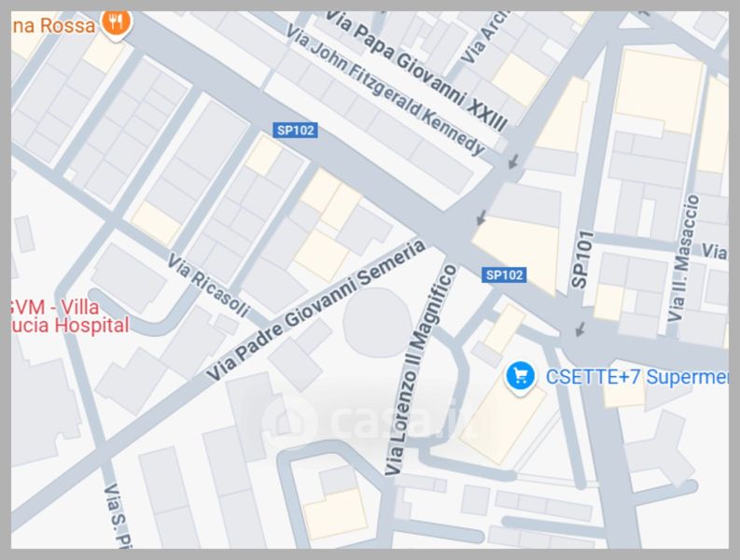The image size is (740, 560).
Task: Click the one-way arrow near Via Kennedy
Action: point(513,161)
